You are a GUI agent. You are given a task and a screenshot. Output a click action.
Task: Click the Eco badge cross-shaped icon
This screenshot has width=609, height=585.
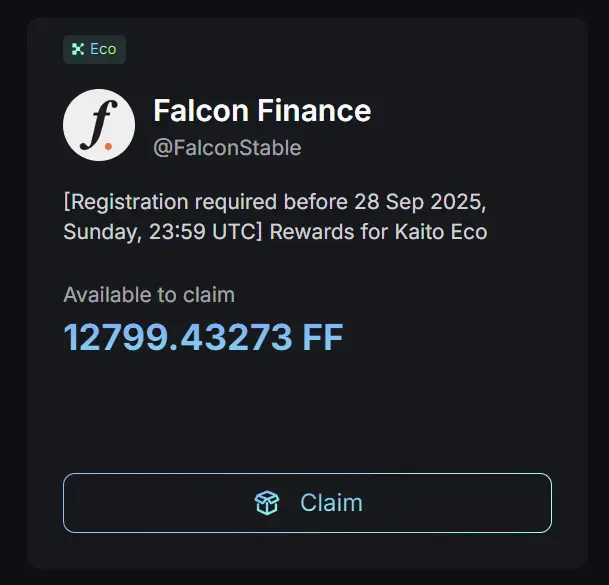(78, 49)
